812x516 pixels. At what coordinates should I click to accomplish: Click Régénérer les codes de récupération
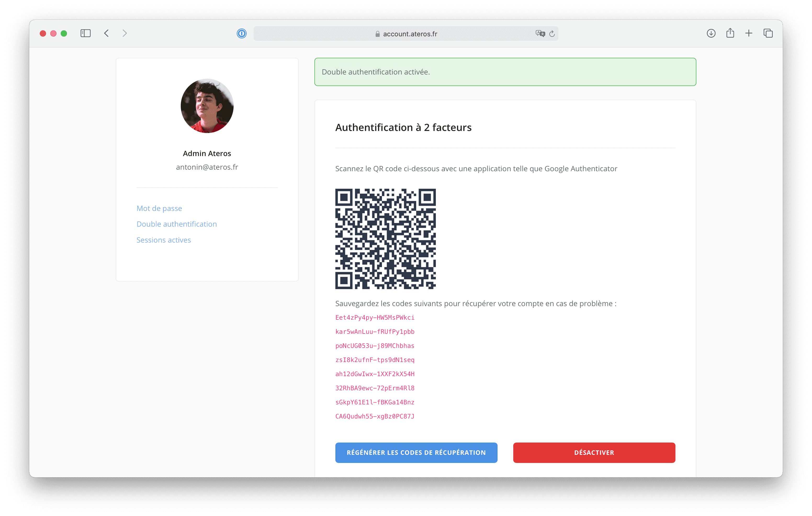click(x=416, y=453)
